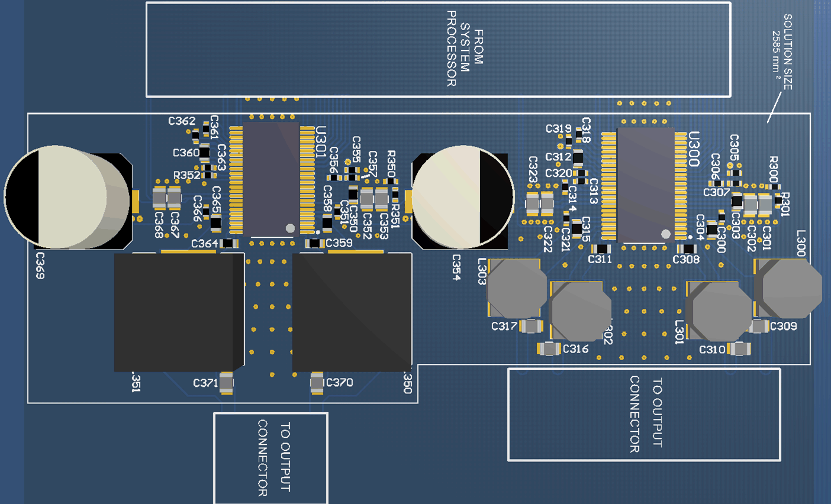
Task: Click the C371 capacitor label
Action: (x=205, y=382)
